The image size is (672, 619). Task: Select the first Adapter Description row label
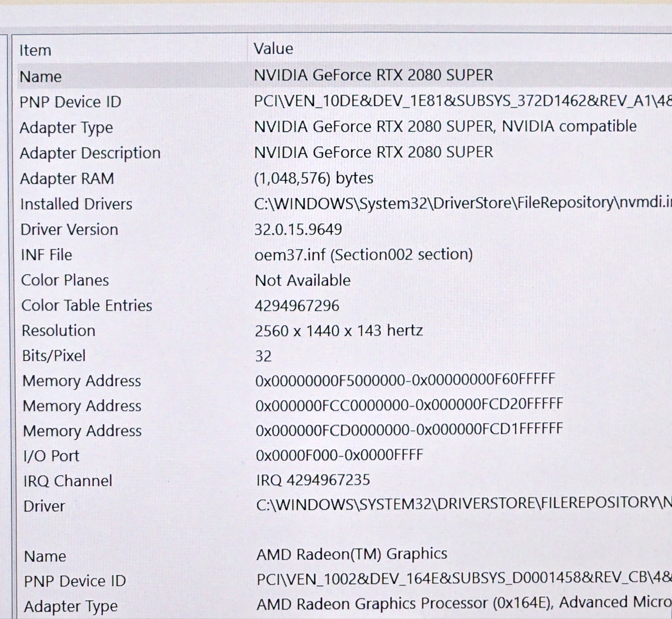point(90,153)
